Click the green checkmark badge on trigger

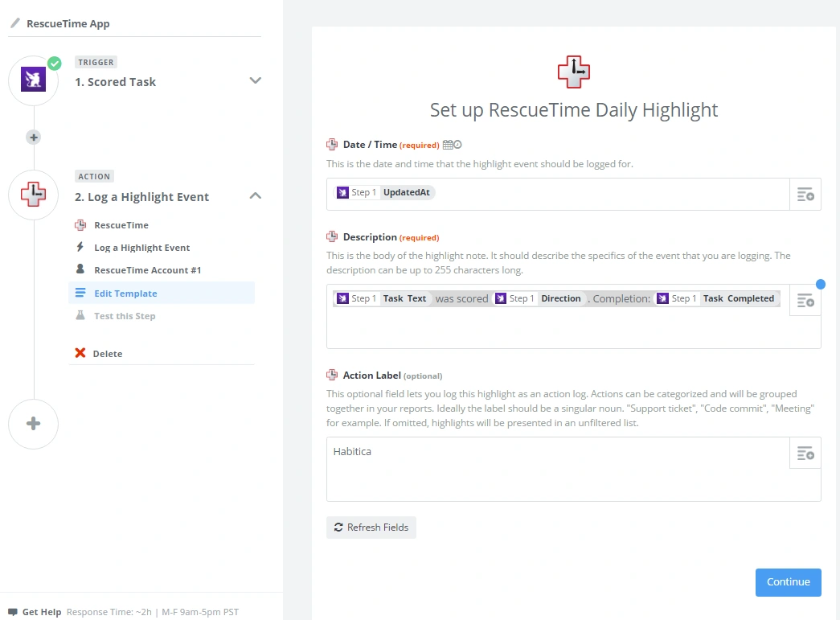54,64
